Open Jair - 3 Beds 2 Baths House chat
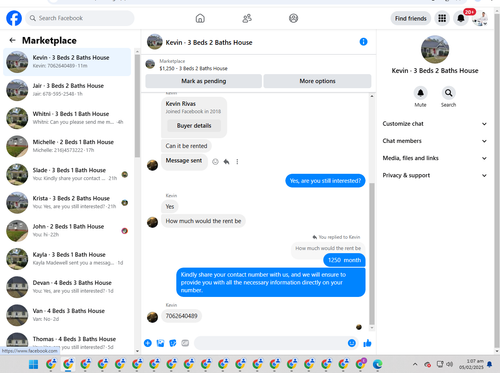This screenshot has height=373, width=500. [x=67, y=90]
